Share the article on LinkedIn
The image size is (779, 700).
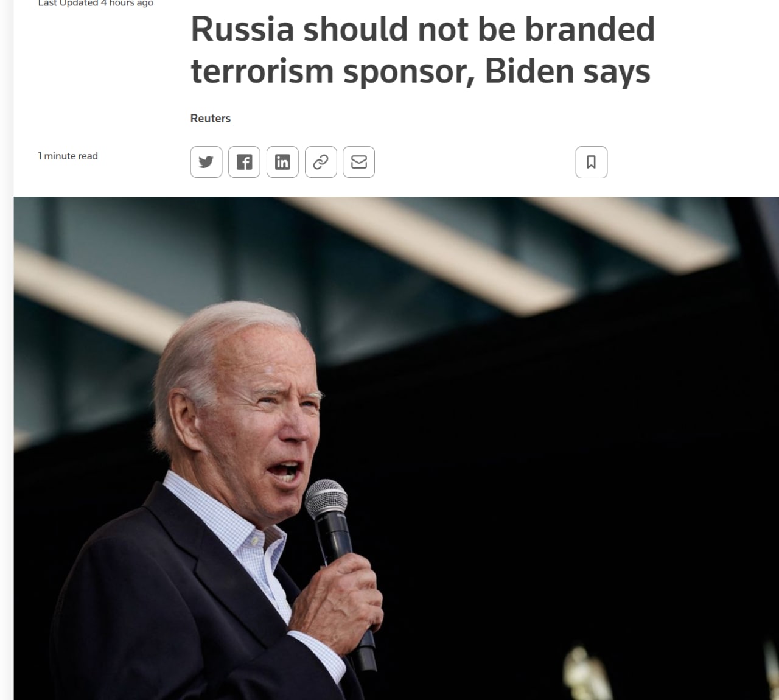[x=282, y=162]
